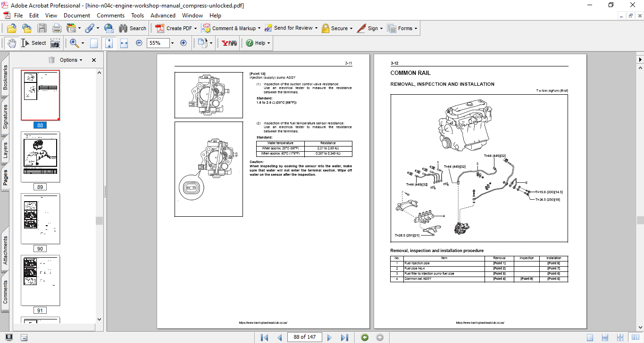Viewport: 644px width, 343px height.
Task: Click the Fit Width icon
Action: pyautogui.click(x=124, y=43)
